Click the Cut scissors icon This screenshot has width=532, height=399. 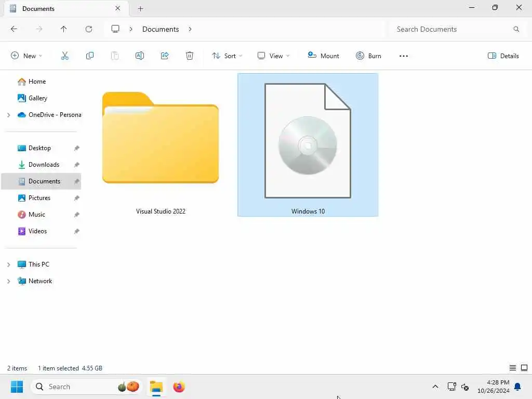point(64,56)
